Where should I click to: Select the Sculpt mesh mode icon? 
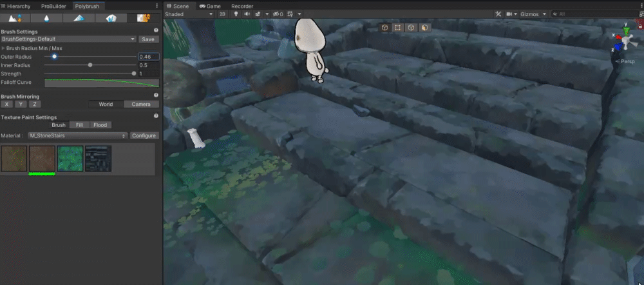tap(16, 18)
